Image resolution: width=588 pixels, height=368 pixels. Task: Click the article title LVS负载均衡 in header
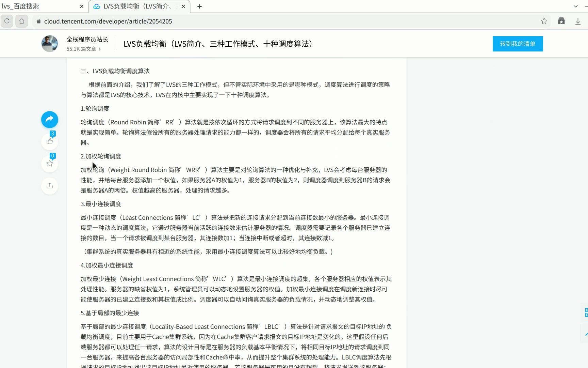[x=218, y=44]
